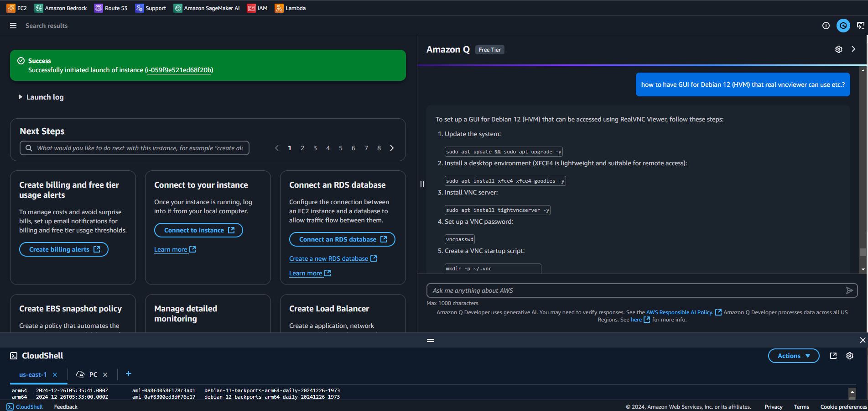Open the CloudShell Actions dropdown

pyautogui.click(x=794, y=356)
